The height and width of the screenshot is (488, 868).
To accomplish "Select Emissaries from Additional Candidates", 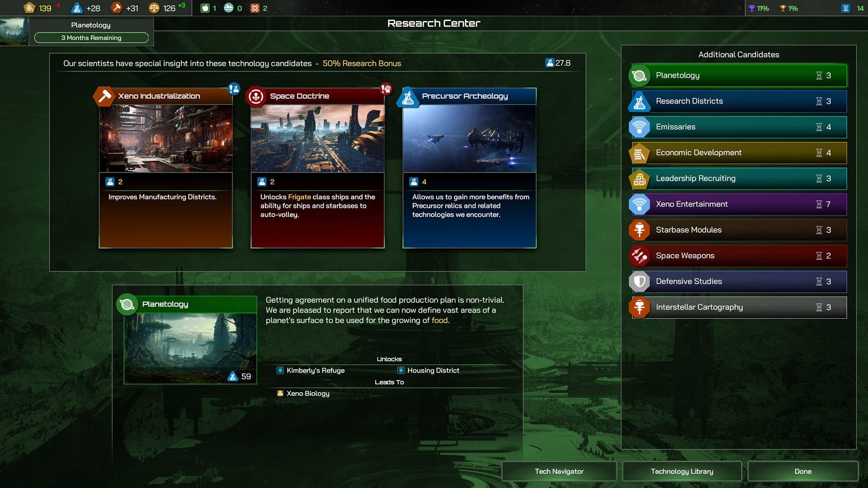I will 739,127.
